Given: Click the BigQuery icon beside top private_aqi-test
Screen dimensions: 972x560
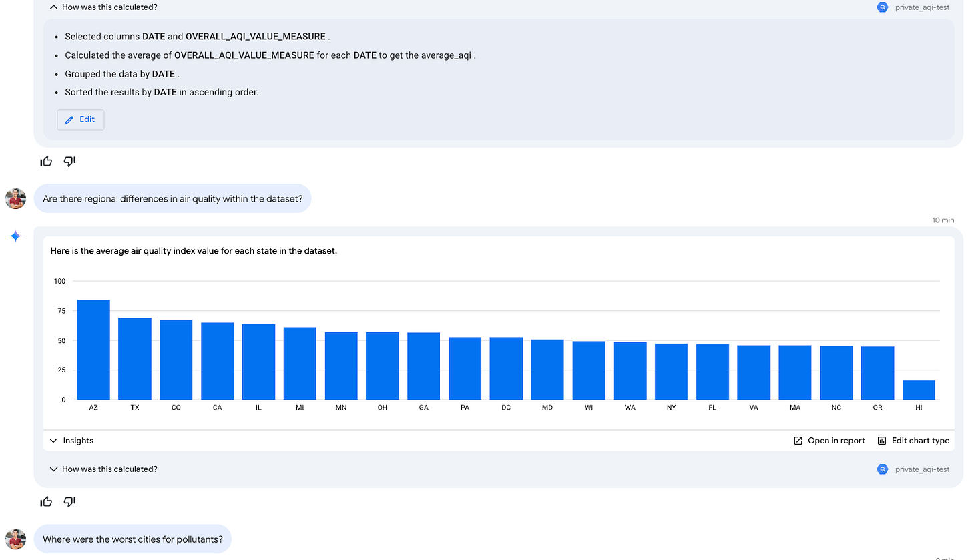Looking at the screenshot, I should click(883, 7).
